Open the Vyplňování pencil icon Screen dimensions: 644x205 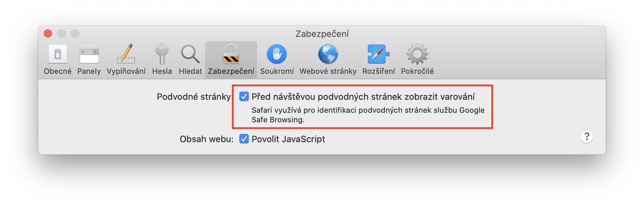point(126,54)
